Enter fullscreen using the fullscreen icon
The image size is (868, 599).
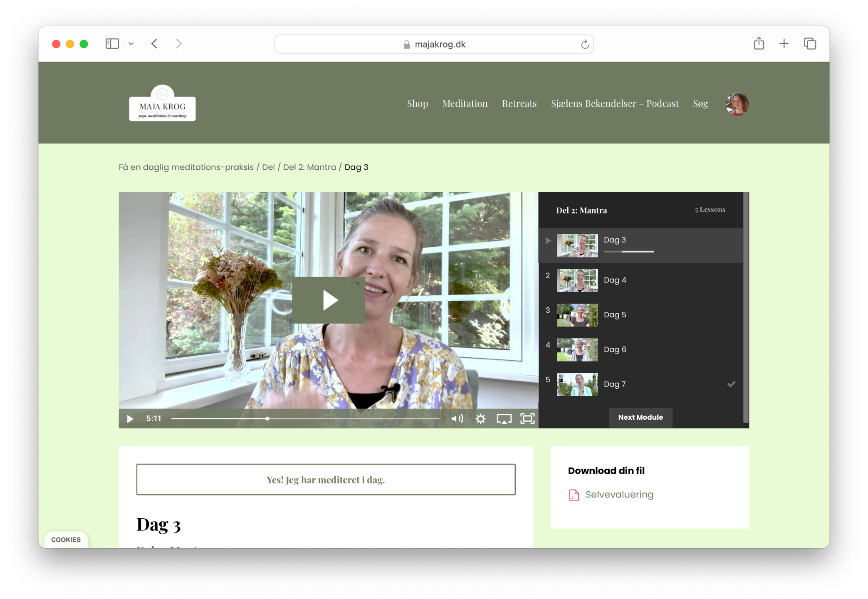point(527,418)
